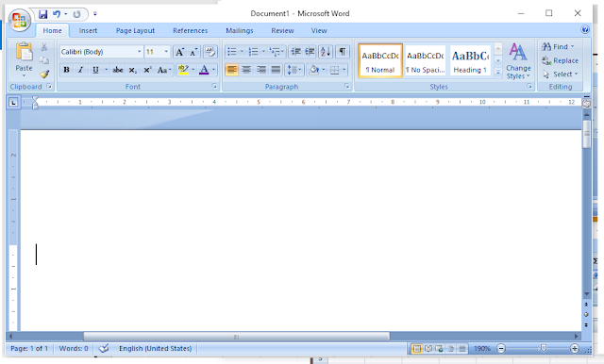Screen dimensions: 604x364
Task: Apply the font color A button
Action: coord(204,70)
